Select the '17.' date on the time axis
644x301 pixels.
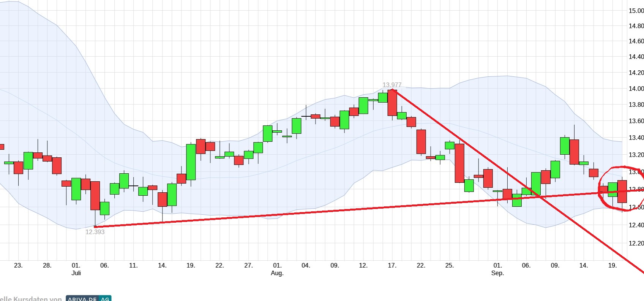click(392, 265)
